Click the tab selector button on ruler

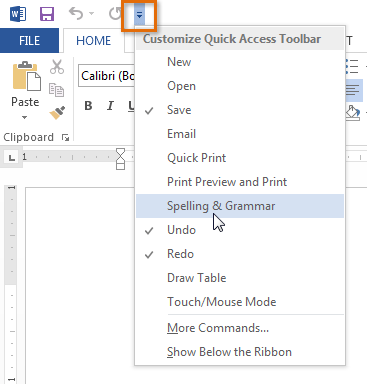pos(12,157)
